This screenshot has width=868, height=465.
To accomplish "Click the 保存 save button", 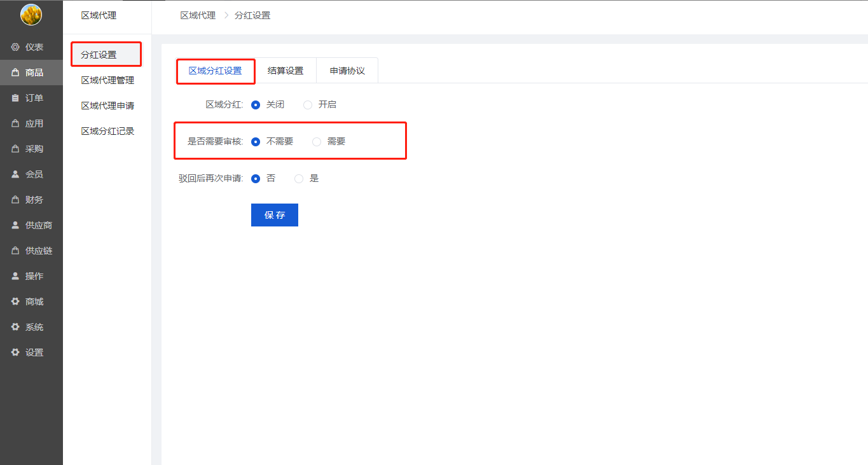I will (275, 215).
